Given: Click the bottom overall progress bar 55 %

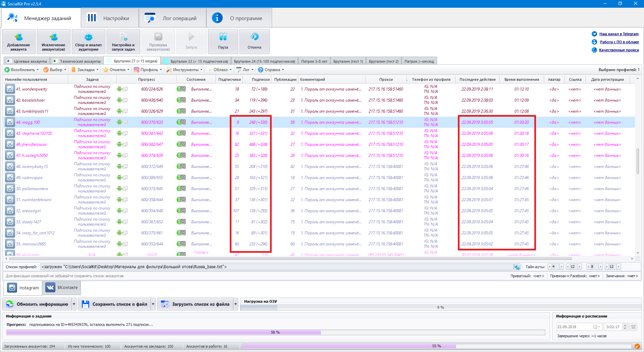Looking at the screenshot, I should (x=436, y=346).
